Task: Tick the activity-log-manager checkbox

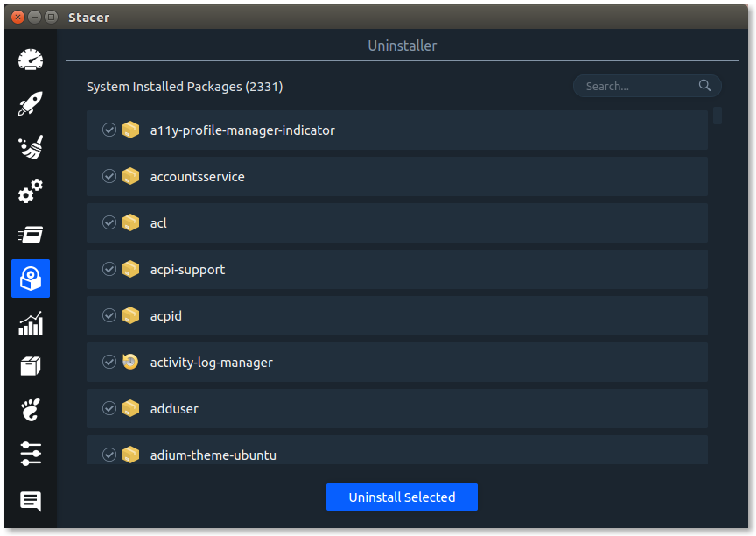Action: 109,362
